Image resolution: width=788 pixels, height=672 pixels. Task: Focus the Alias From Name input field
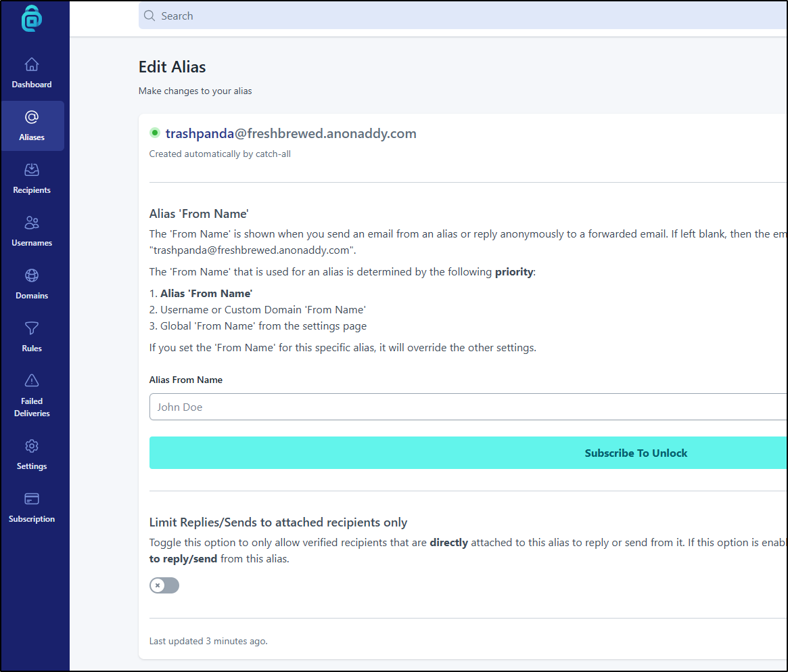tap(468, 407)
